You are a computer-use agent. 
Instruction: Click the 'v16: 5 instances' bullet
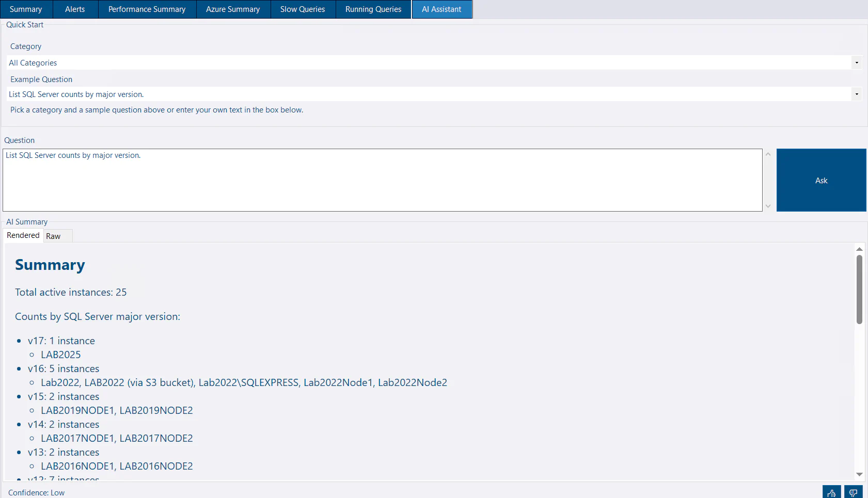[64, 368]
